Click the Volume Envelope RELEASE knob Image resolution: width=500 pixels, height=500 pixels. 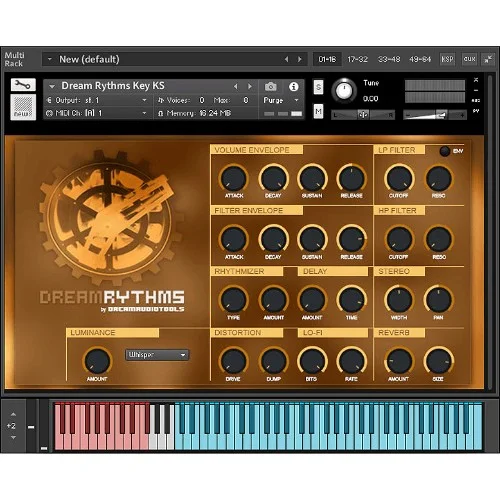pyautogui.click(x=351, y=178)
